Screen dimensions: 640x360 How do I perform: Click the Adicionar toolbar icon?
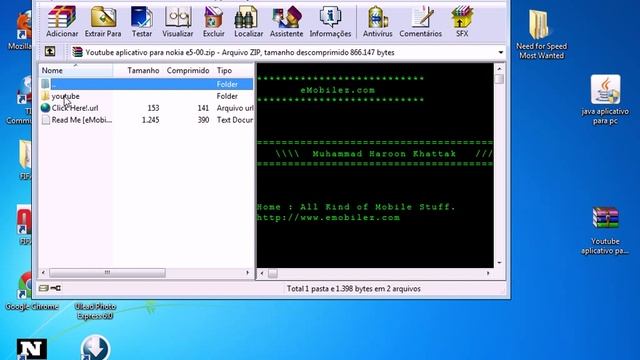(62, 21)
